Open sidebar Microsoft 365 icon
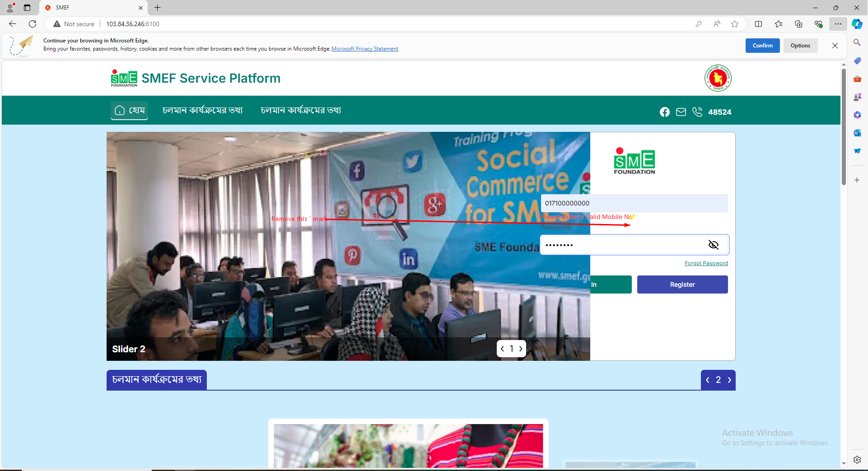The width and height of the screenshot is (868, 471). (857, 115)
